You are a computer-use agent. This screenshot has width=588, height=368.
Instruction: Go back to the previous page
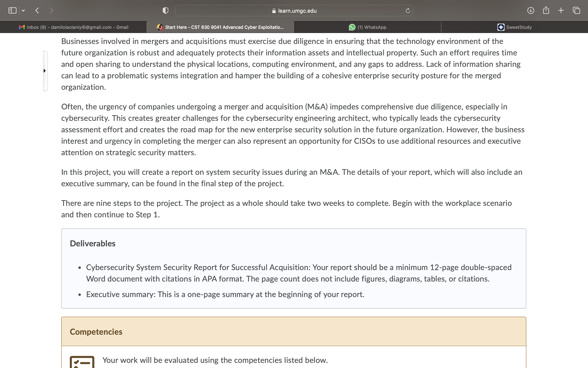pyautogui.click(x=37, y=10)
